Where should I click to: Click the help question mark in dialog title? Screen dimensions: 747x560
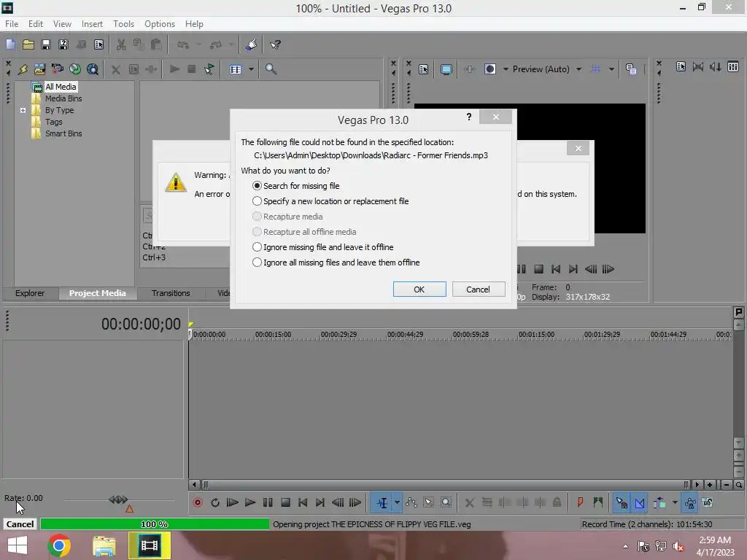469,117
